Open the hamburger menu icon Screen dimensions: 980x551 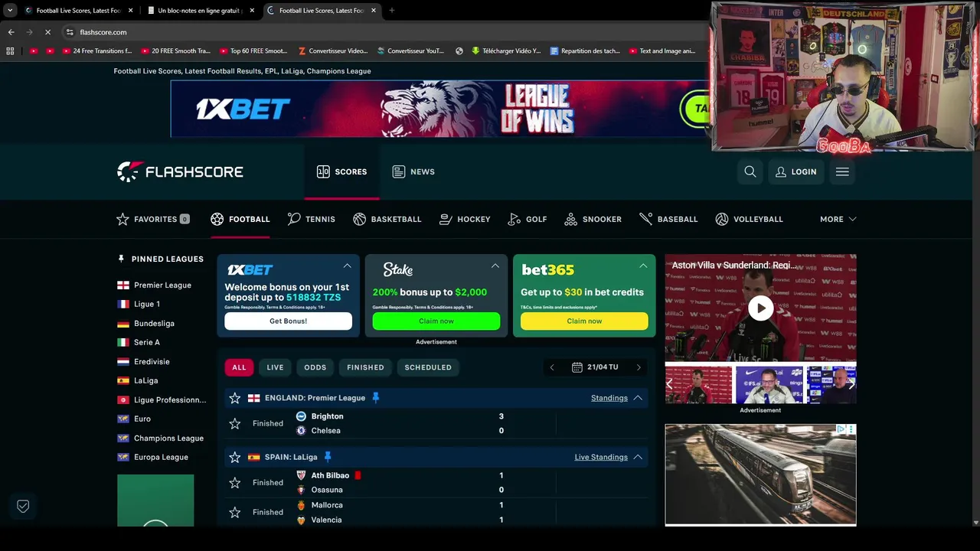point(842,171)
